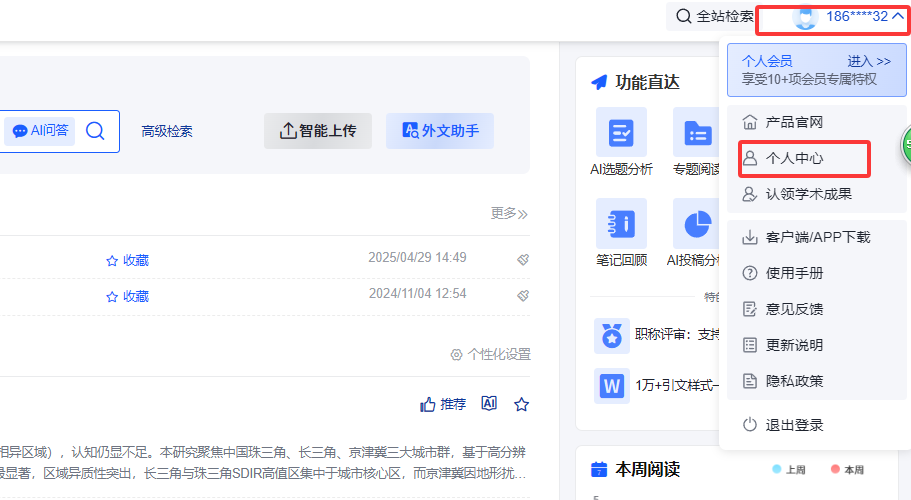Open the AI投稿分析 pie chart icon
Viewport: 911px width, 500px height.
pos(697,223)
